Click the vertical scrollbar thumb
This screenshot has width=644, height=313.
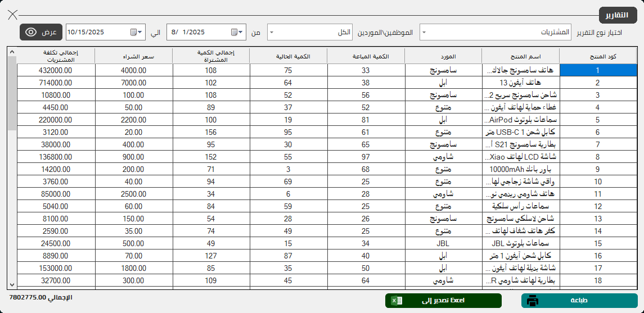coord(11,93)
